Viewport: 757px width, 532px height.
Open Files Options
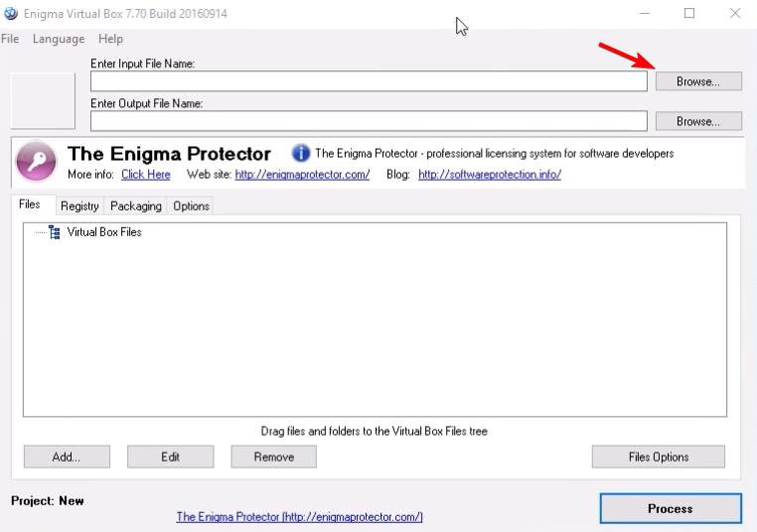(659, 457)
